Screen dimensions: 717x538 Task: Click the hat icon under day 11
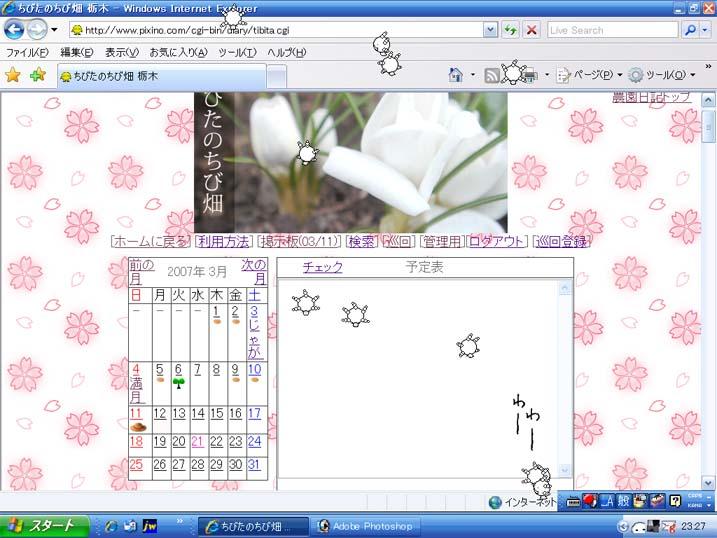[x=138, y=427]
